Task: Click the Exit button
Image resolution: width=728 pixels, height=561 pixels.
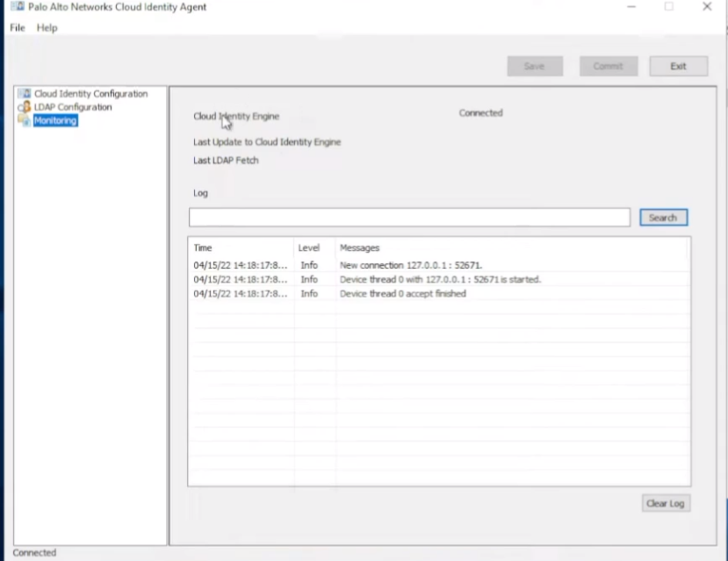Action: [x=678, y=67]
